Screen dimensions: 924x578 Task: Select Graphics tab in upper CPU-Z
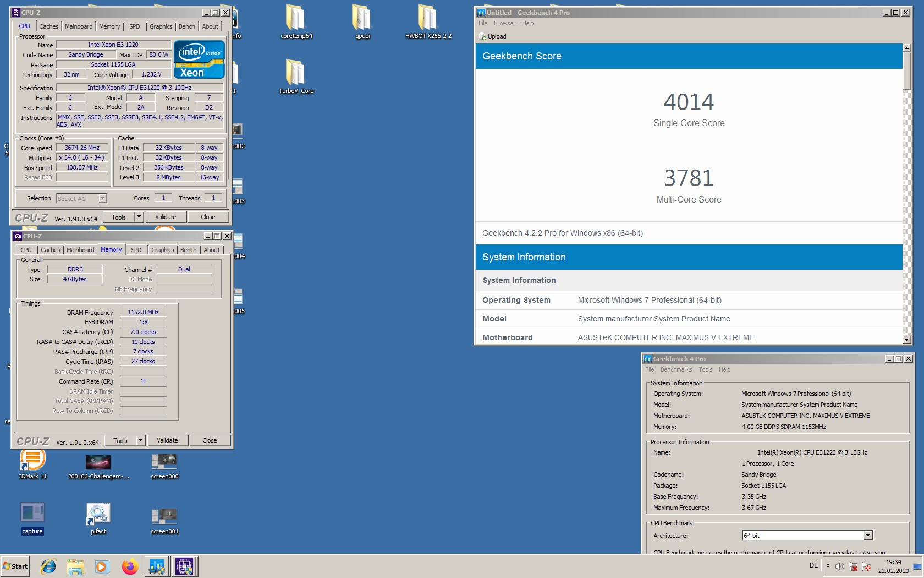tap(161, 26)
